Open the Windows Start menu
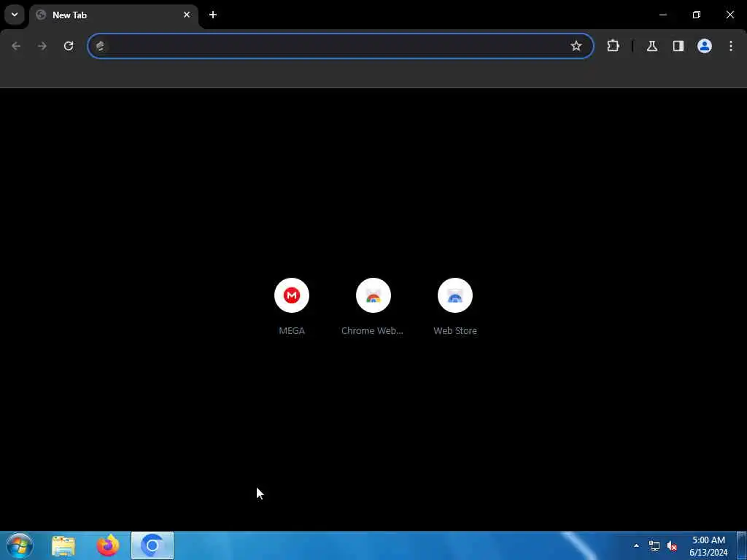747x560 pixels. pyautogui.click(x=20, y=545)
